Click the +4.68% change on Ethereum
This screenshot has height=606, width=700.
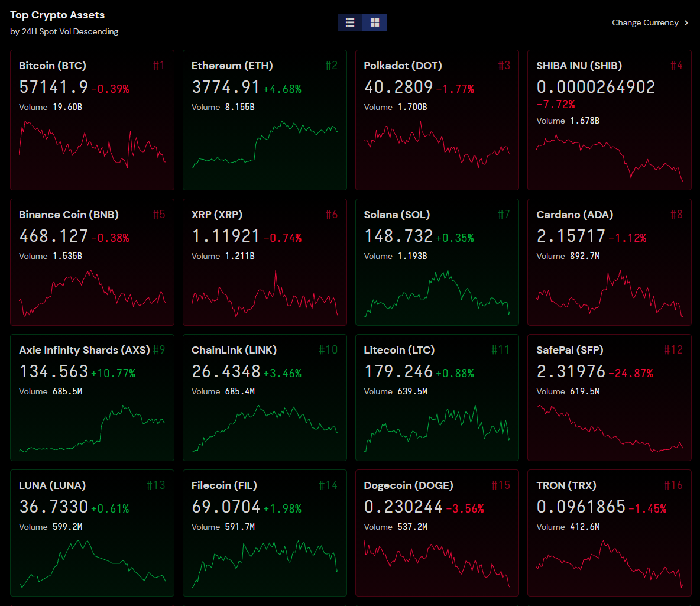pos(283,89)
